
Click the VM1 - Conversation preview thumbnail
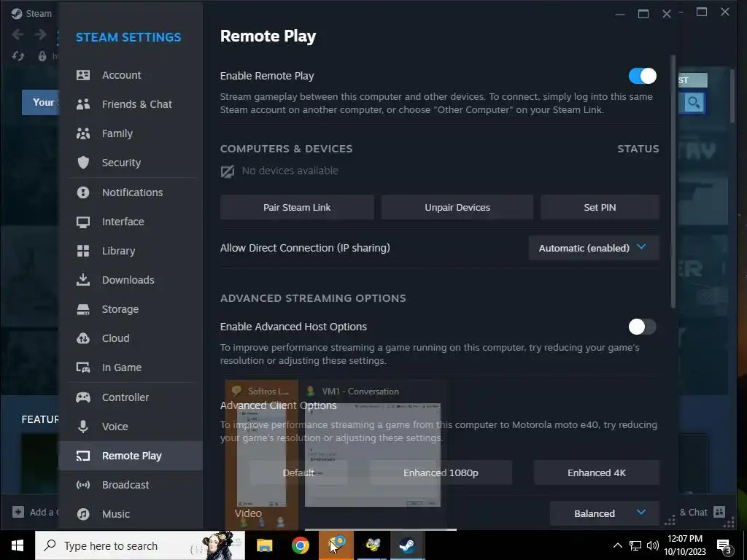tap(373, 455)
